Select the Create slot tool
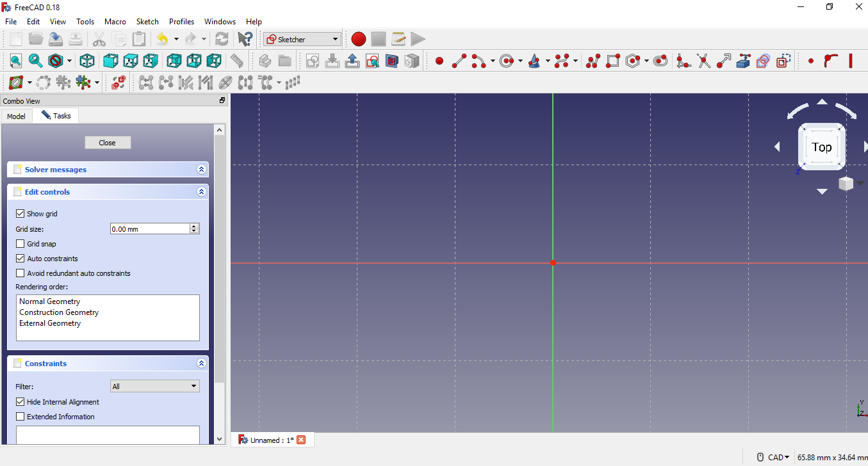The height and width of the screenshot is (466, 868). click(660, 61)
